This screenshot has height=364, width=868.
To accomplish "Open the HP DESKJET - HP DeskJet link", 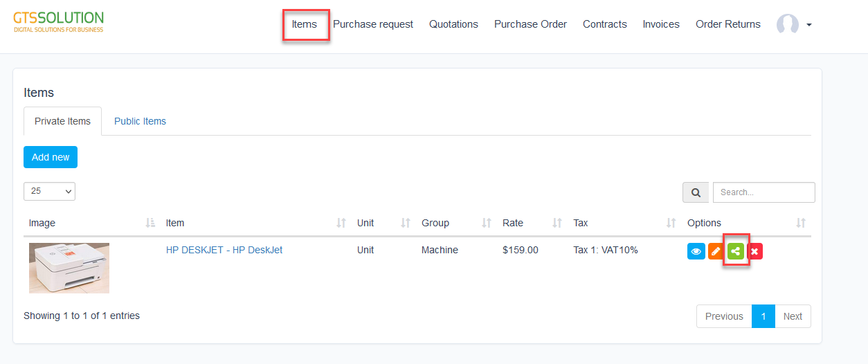I will (224, 250).
